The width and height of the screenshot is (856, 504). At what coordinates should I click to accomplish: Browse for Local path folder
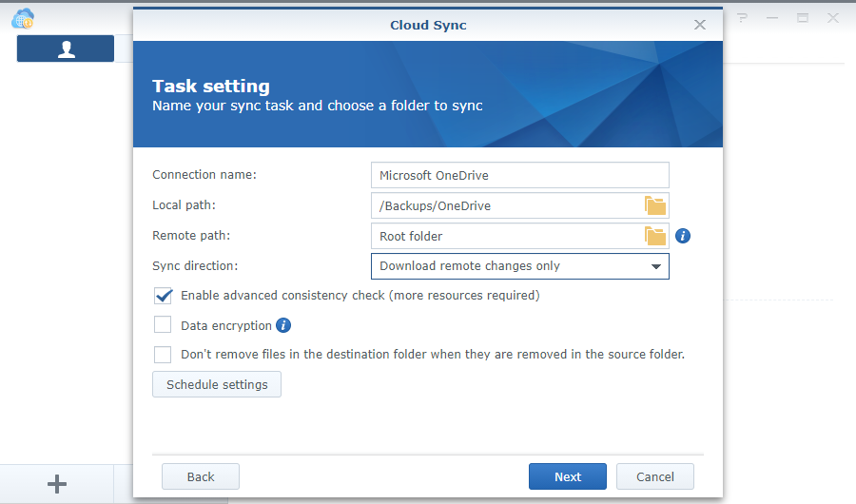click(x=655, y=205)
